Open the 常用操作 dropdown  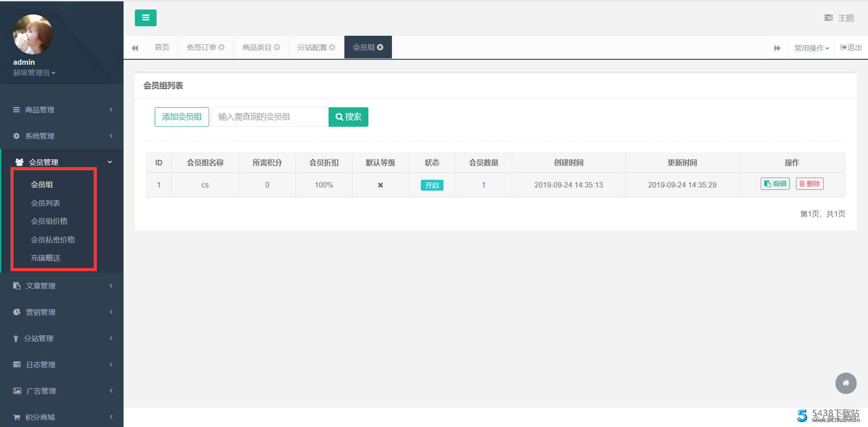pyautogui.click(x=811, y=48)
